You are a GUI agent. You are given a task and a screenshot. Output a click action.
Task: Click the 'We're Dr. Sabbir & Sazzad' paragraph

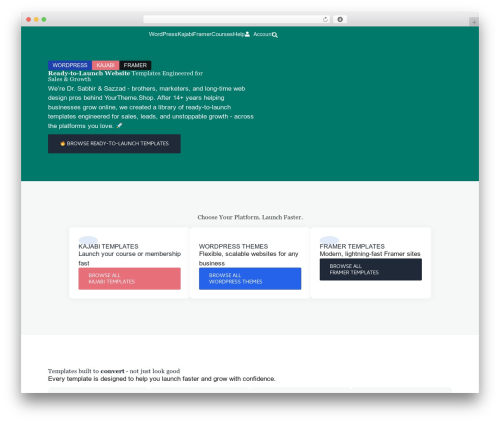[x=151, y=107]
